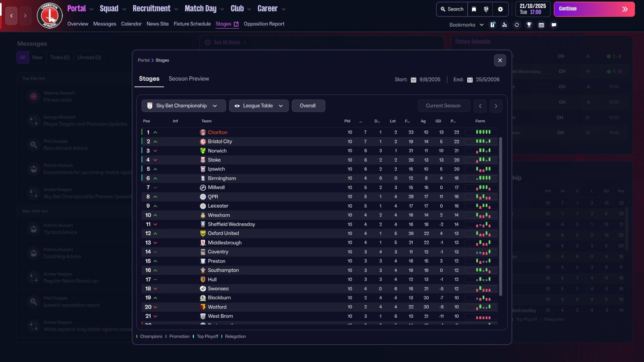644x362 pixels.
Task: Click the Watford club badge
Action: pyautogui.click(x=203, y=307)
